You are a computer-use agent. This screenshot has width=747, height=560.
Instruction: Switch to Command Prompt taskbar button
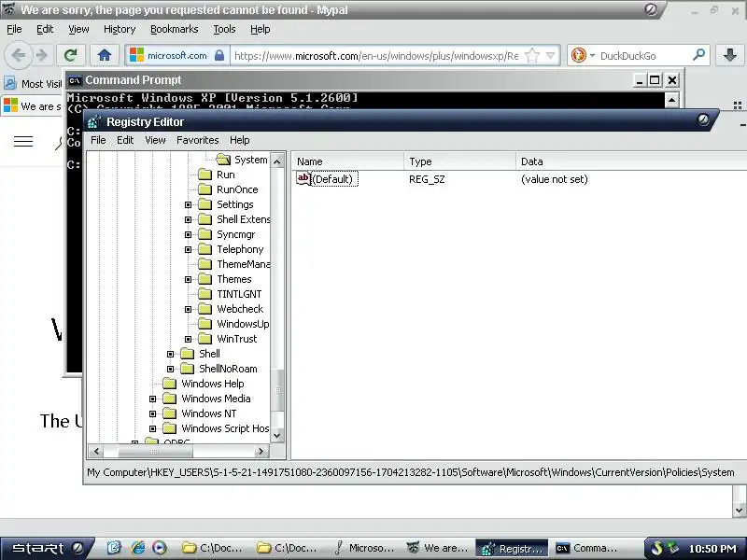click(589, 549)
